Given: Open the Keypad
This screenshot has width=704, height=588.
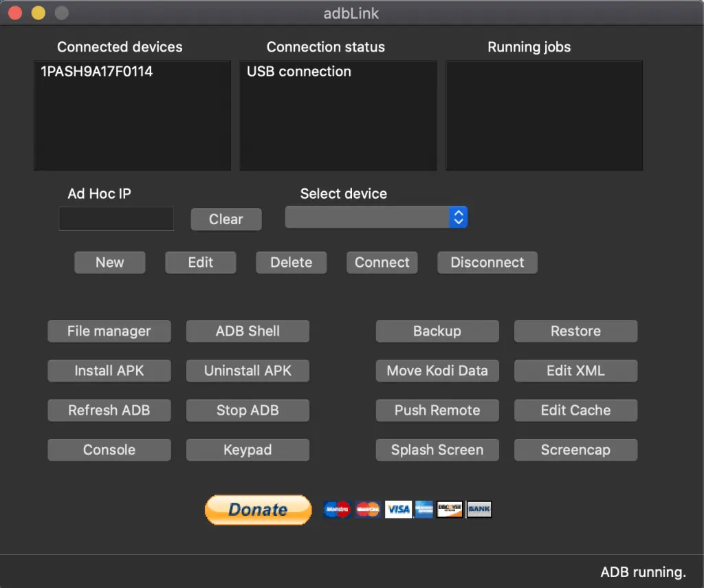Looking at the screenshot, I should 247,450.
